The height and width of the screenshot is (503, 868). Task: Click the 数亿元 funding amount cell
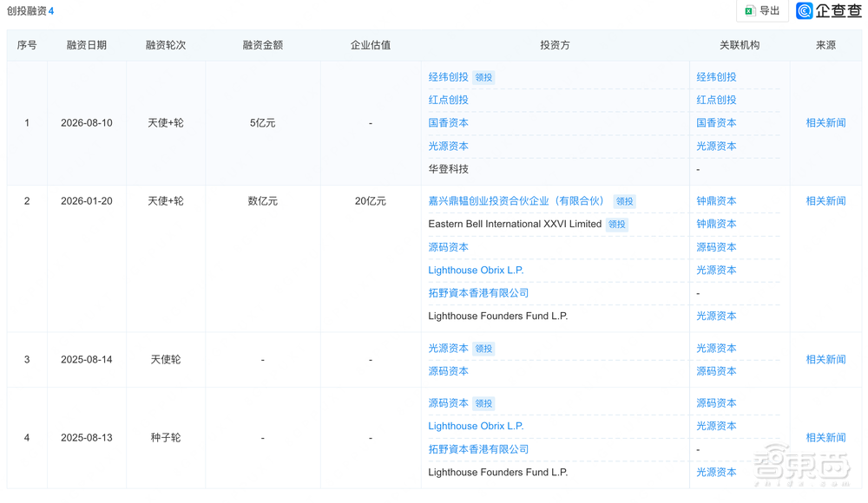point(262,201)
